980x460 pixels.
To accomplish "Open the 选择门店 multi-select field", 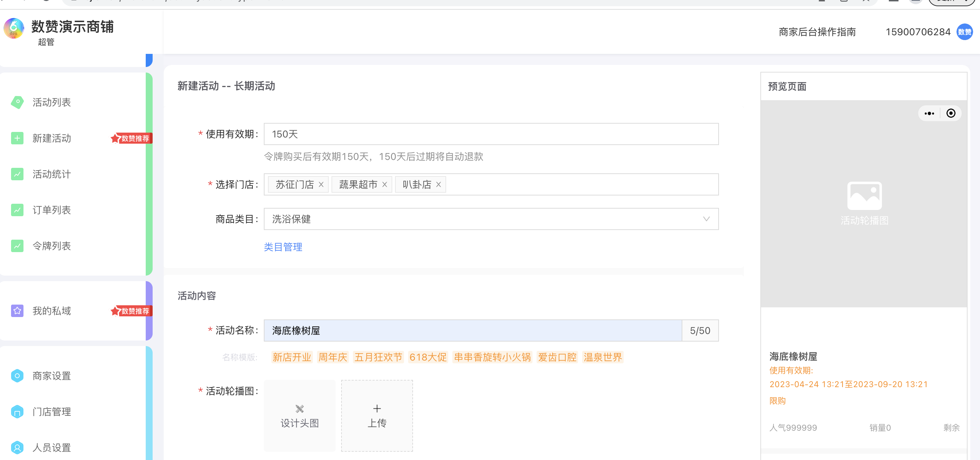I will pyautogui.click(x=491, y=184).
